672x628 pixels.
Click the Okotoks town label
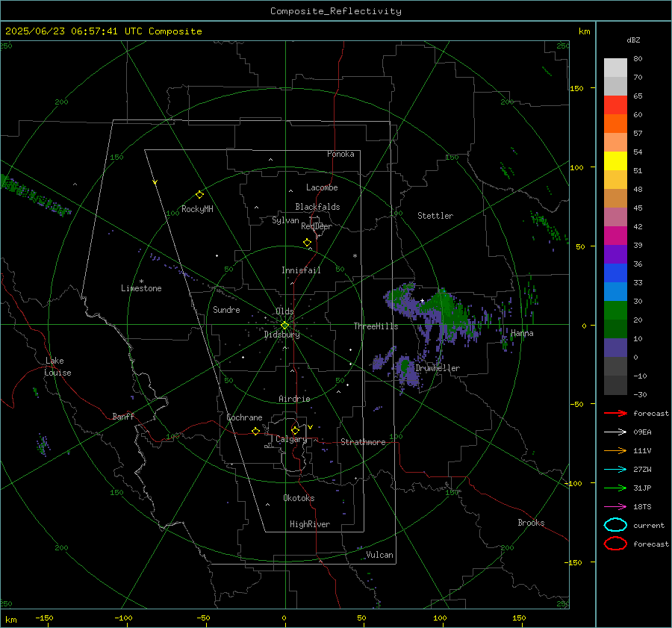pos(299,498)
